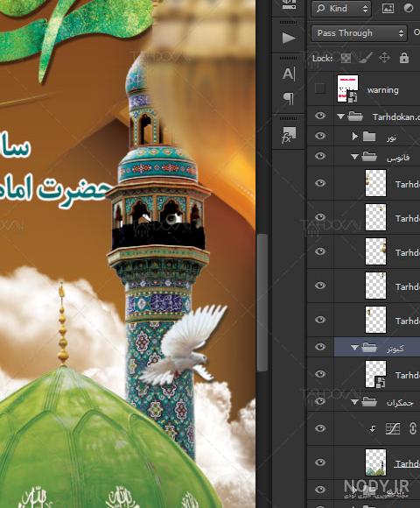Click the Lock: label in Layers panel
Screen dimensions: 420x508
point(322,59)
